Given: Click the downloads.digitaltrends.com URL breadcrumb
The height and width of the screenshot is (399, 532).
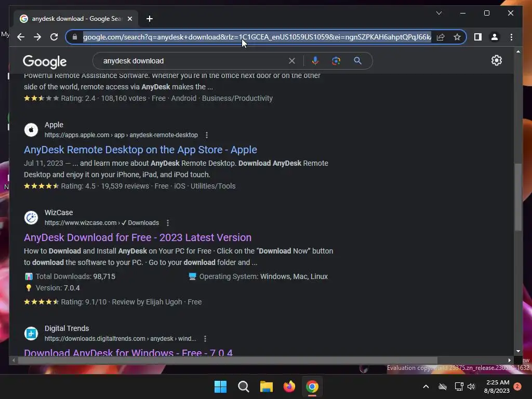Looking at the screenshot, I should (121, 339).
